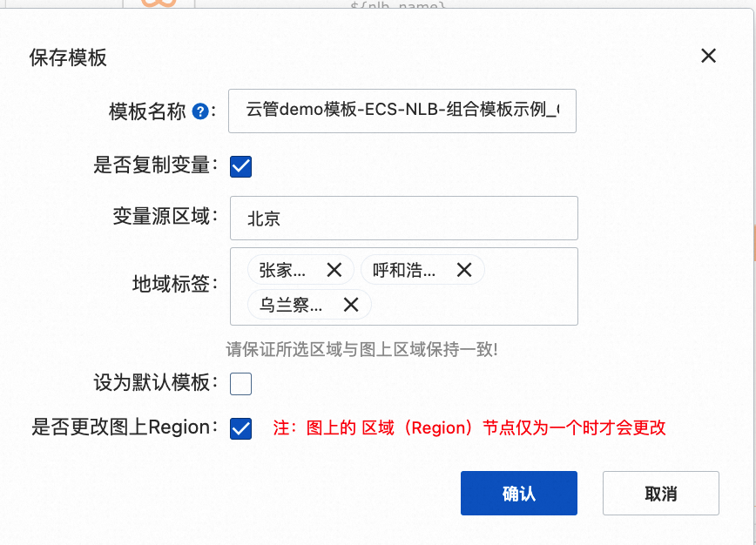The image size is (756, 545).
Task: Close the 保存模板 dialog with the X icon
Action: (x=708, y=56)
